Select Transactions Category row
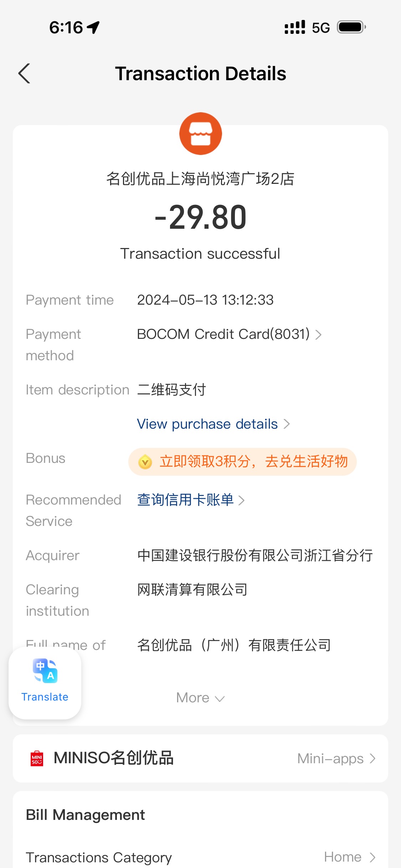The height and width of the screenshot is (868, 401). coord(200,857)
